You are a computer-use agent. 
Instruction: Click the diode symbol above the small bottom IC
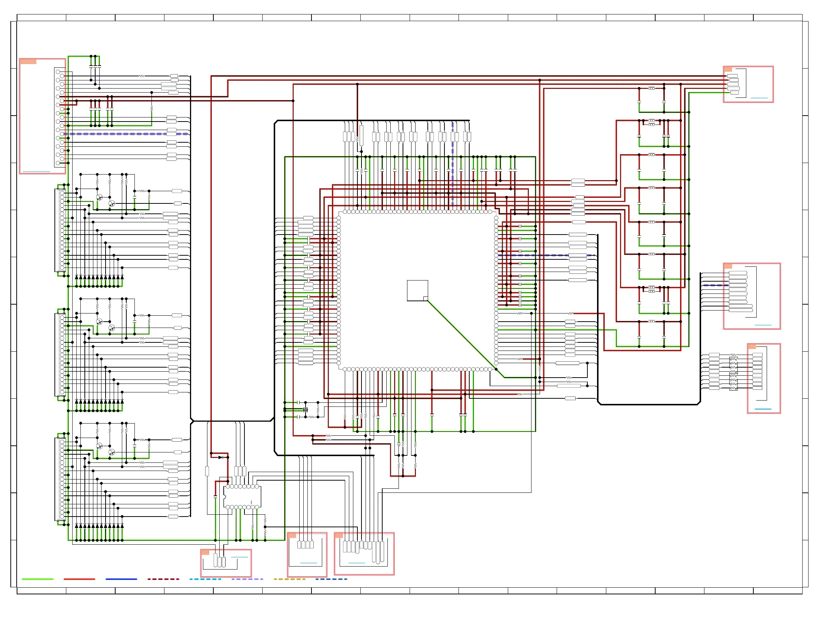pos(220,457)
